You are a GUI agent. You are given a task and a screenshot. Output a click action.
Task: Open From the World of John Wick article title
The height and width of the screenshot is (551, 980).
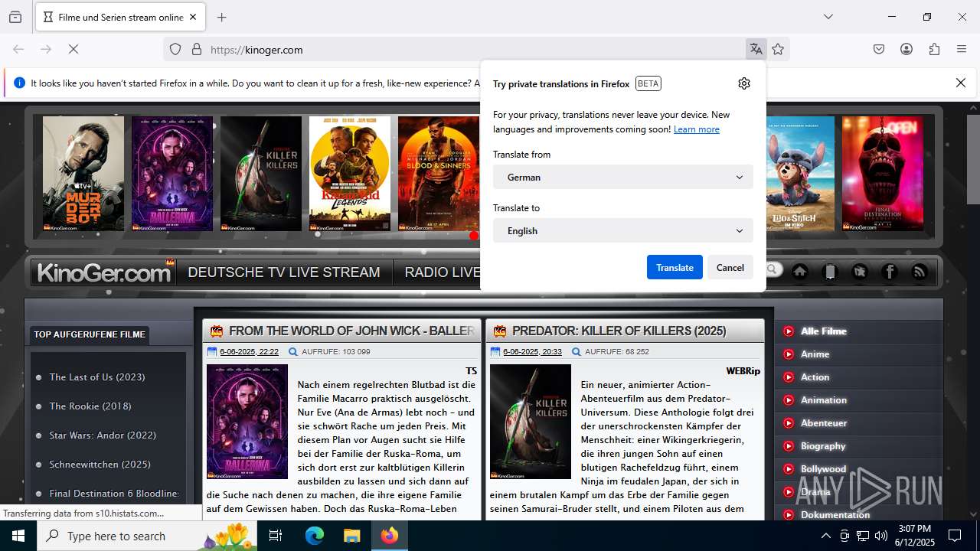(352, 331)
